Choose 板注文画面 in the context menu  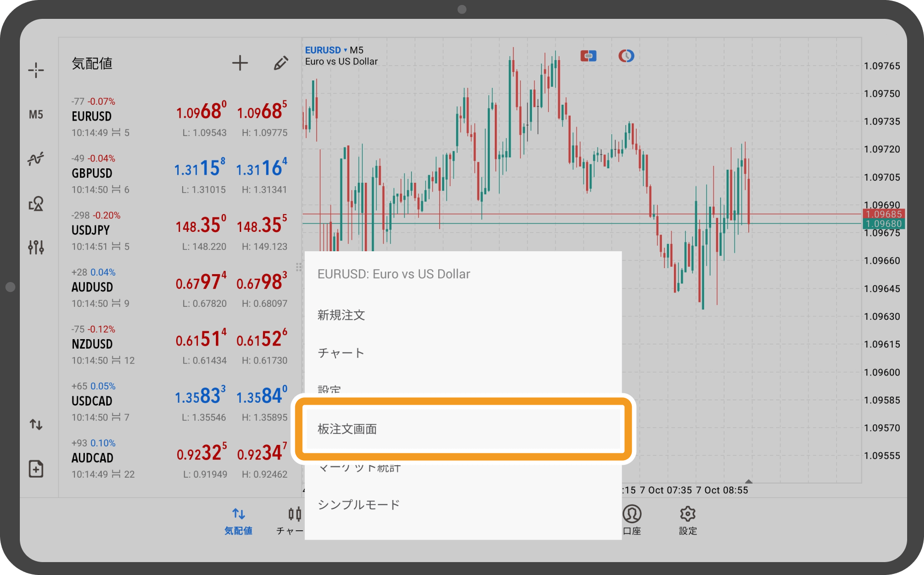click(x=347, y=429)
